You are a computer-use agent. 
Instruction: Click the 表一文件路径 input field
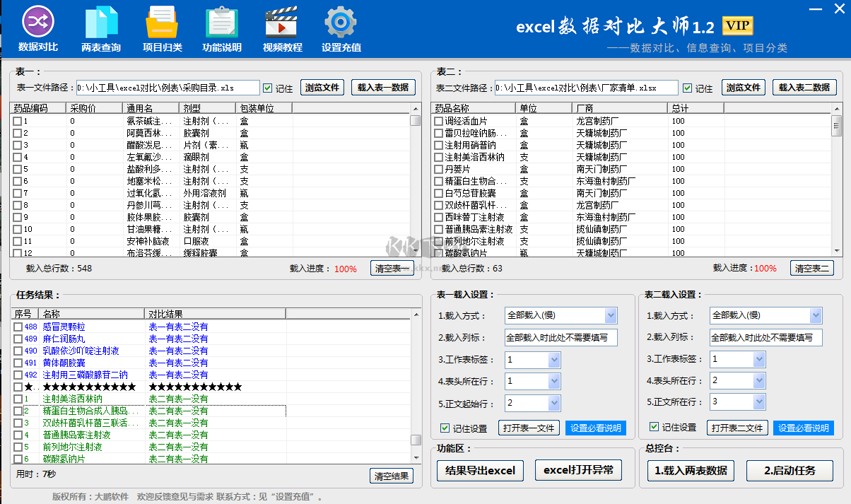pyautogui.click(x=168, y=88)
